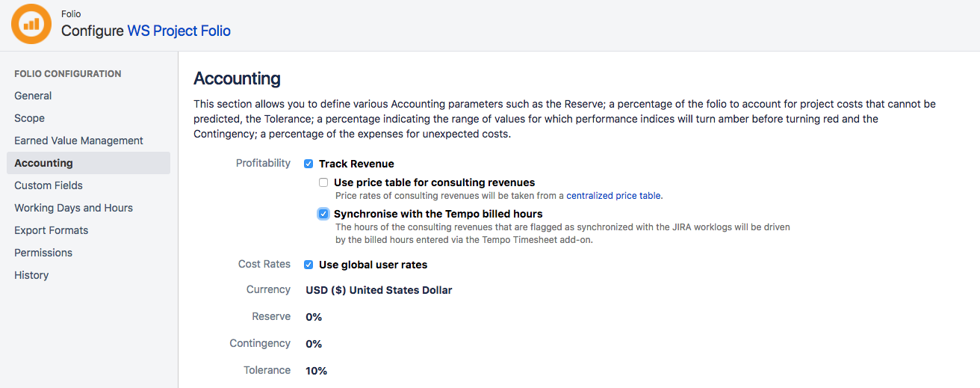Go to the Scope settings
The image size is (980, 388).
(x=29, y=118)
